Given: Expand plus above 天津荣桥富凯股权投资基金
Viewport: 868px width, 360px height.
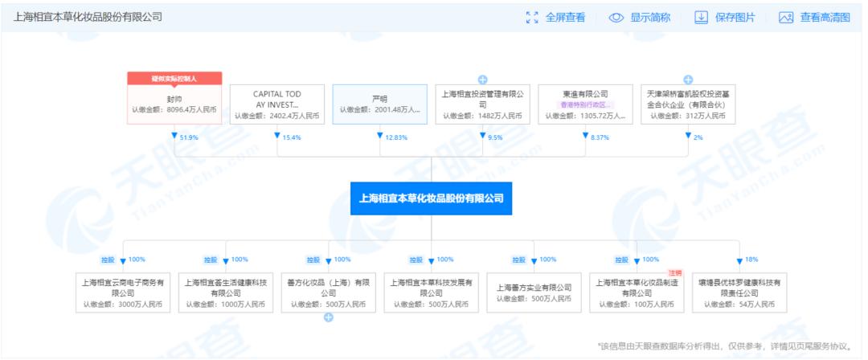Looking at the screenshot, I should pyautogui.click(x=688, y=80).
